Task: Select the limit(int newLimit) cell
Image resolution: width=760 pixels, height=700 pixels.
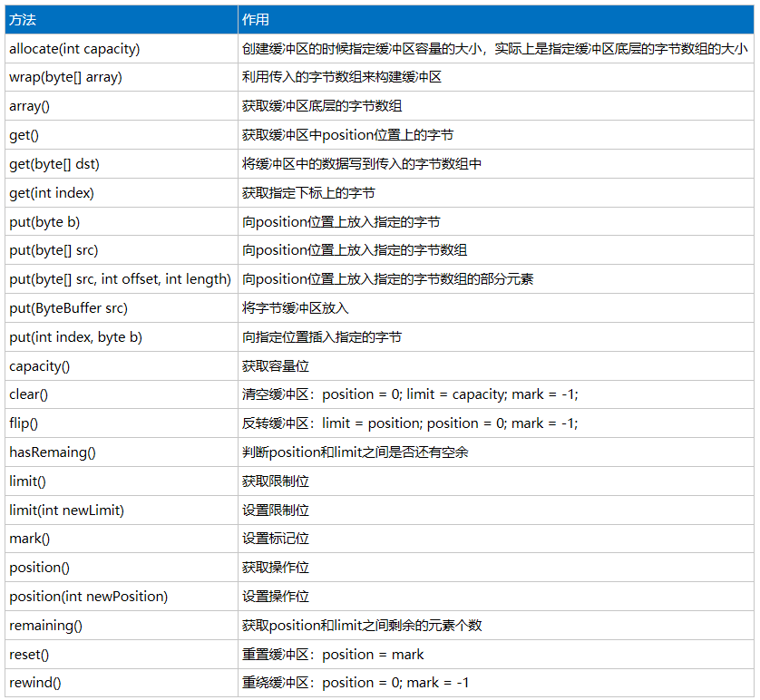Action: tap(122, 510)
